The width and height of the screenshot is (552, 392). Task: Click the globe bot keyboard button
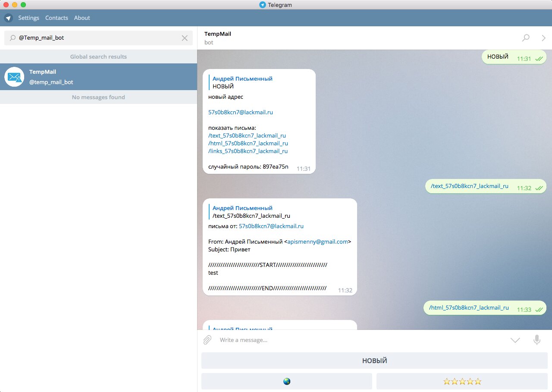[x=287, y=381]
